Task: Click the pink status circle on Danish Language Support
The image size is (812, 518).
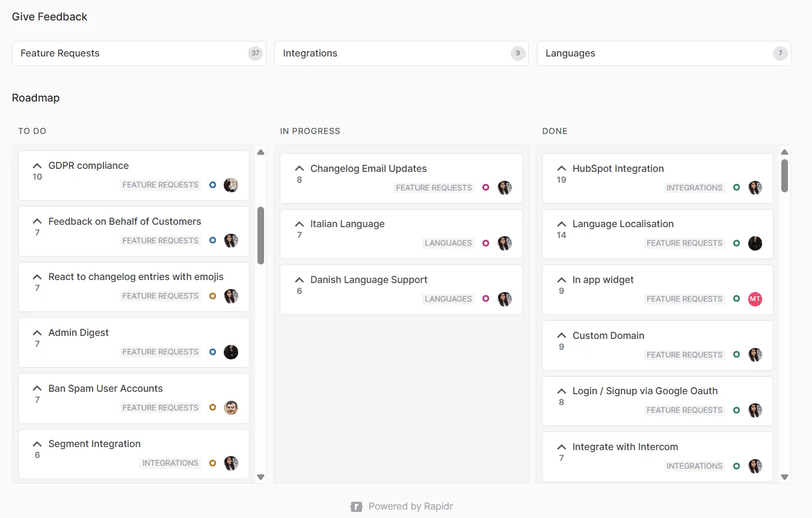Action: 486,299
